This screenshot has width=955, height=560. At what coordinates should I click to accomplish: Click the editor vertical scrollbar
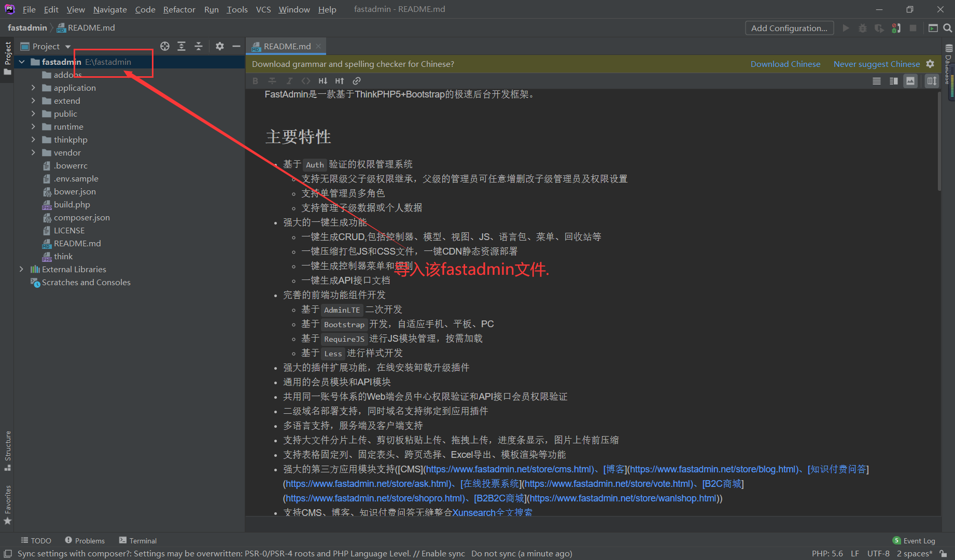point(939,141)
